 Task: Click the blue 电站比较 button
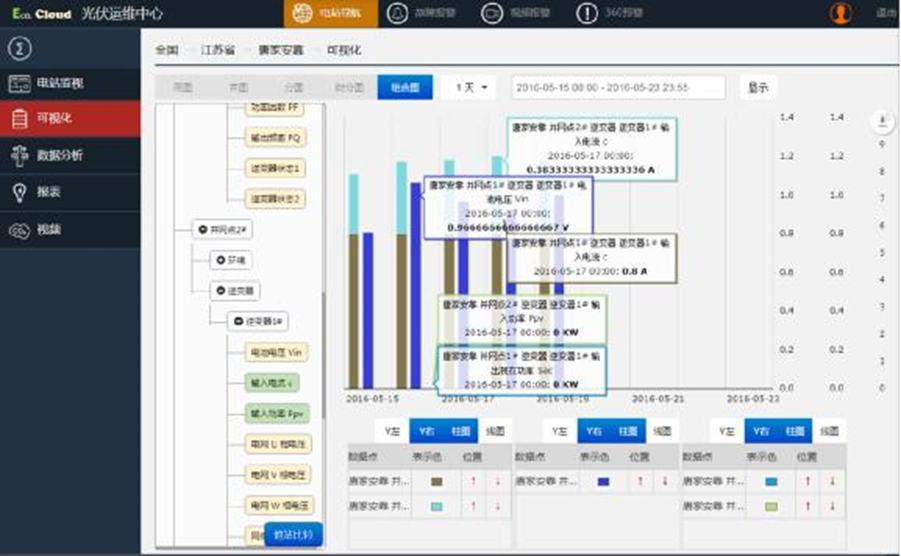point(293,535)
